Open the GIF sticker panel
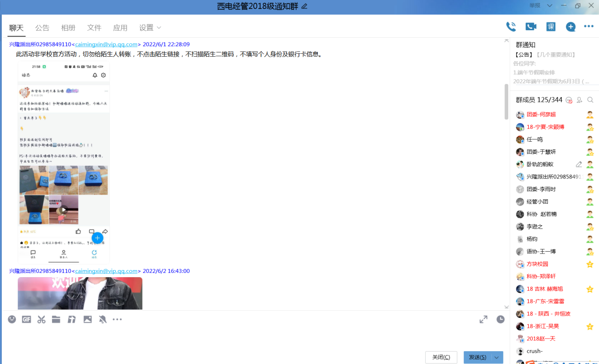Image resolution: width=599 pixels, height=364 pixels. point(26,320)
